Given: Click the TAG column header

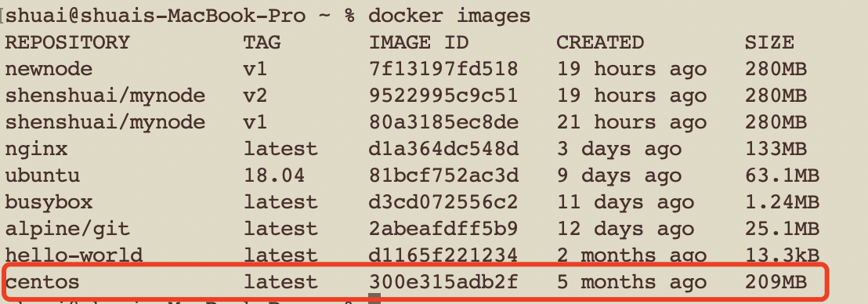Looking at the screenshot, I should point(262,42).
